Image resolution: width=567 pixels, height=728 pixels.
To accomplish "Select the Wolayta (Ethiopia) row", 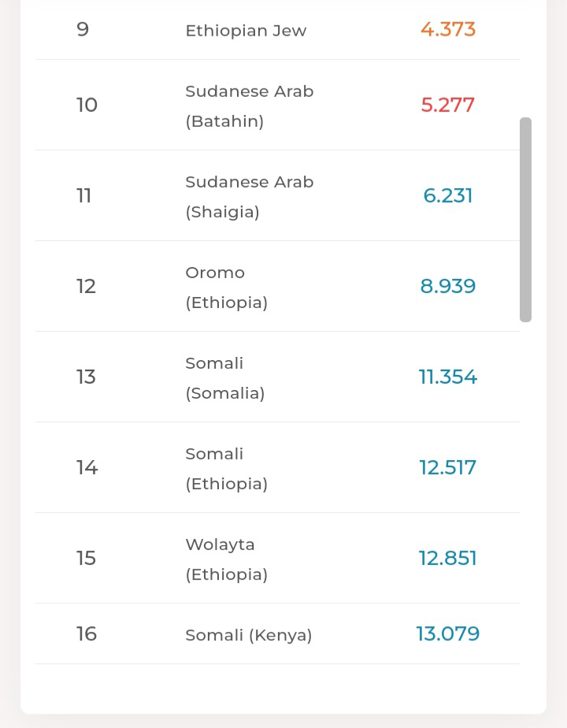I will [226, 559].
